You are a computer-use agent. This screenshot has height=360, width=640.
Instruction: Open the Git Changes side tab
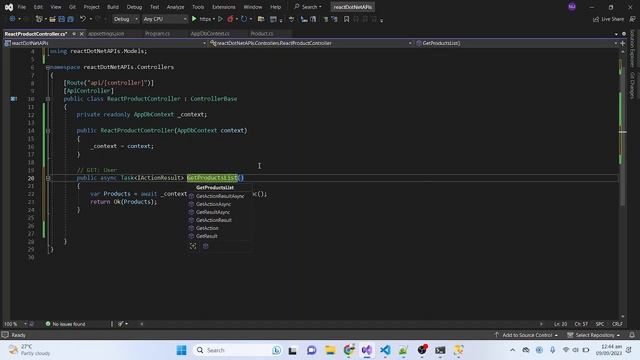tap(632, 85)
